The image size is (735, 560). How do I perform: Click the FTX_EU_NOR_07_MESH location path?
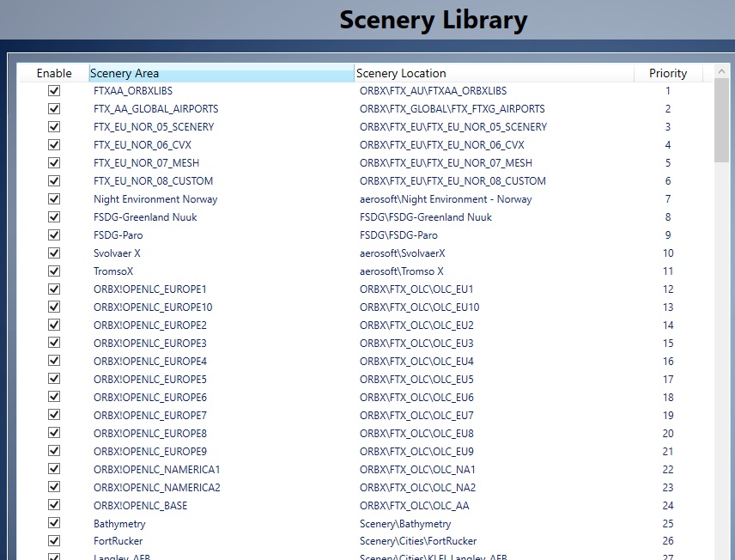[446, 163]
